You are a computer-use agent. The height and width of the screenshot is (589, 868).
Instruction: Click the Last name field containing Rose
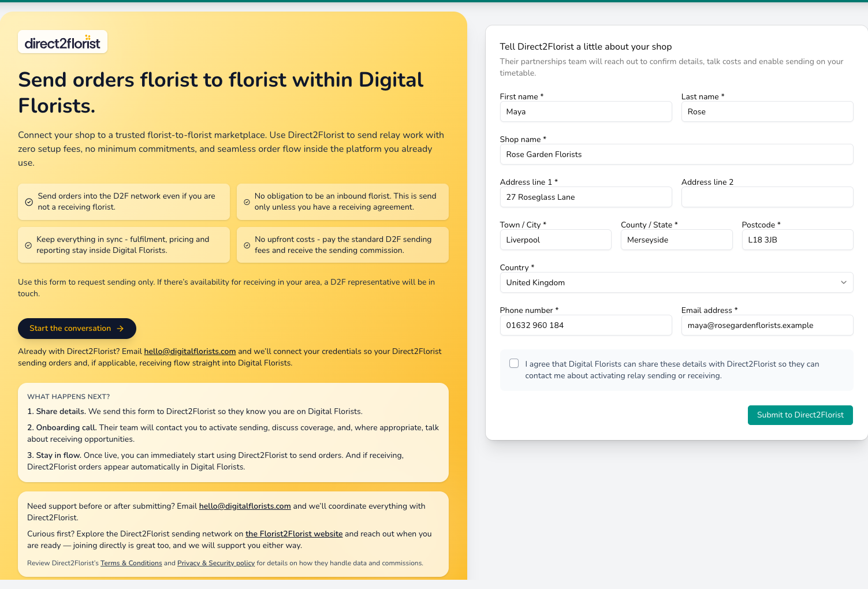coord(767,111)
